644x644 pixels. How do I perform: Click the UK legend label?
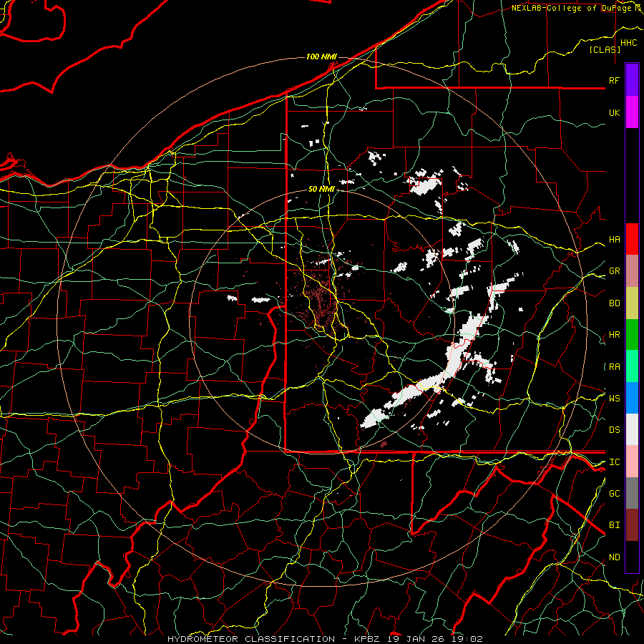coord(614,112)
